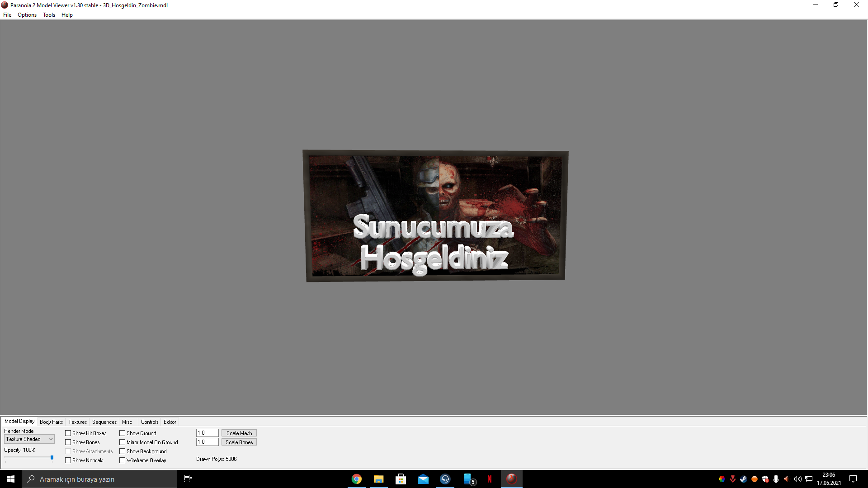Click the Opacity: 100% label
The image size is (868, 488).
click(19, 450)
